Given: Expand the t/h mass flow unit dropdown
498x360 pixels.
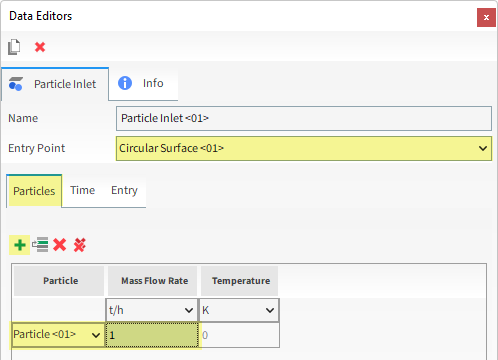Looking at the screenshot, I should point(152,310).
